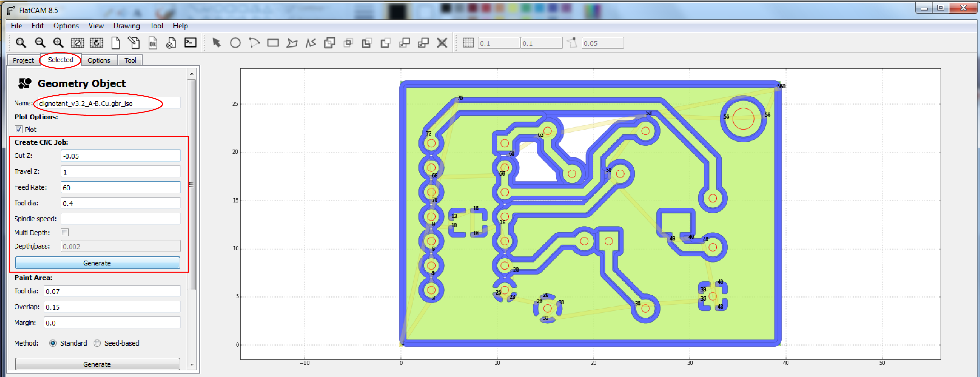This screenshot has height=377, width=980.
Task: Click Generate under Create CNC Job
Action: click(x=97, y=263)
